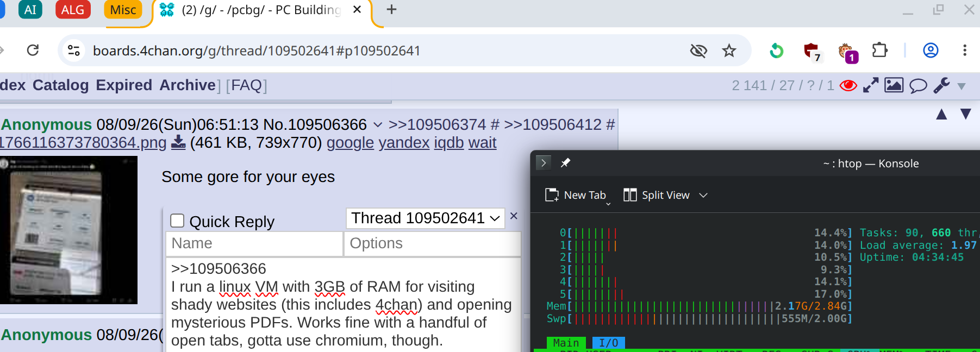Click the expand arrows icon in 4chan header

(871, 85)
